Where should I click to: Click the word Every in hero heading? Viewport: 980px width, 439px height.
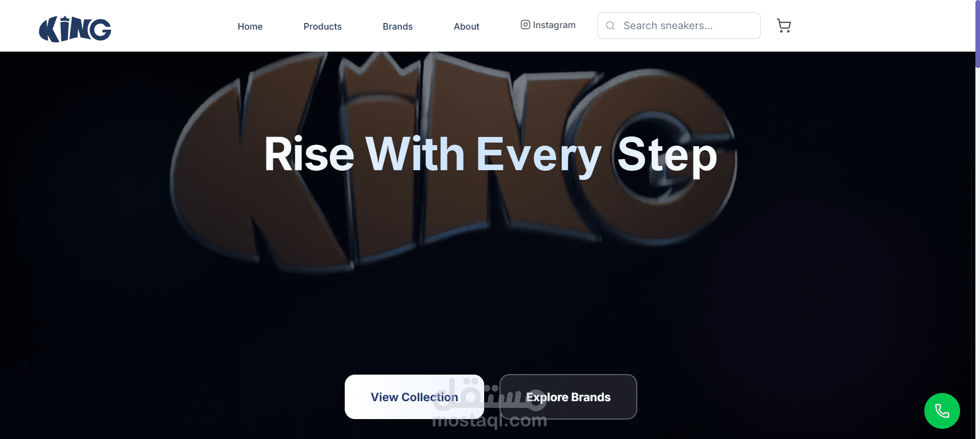(x=539, y=155)
